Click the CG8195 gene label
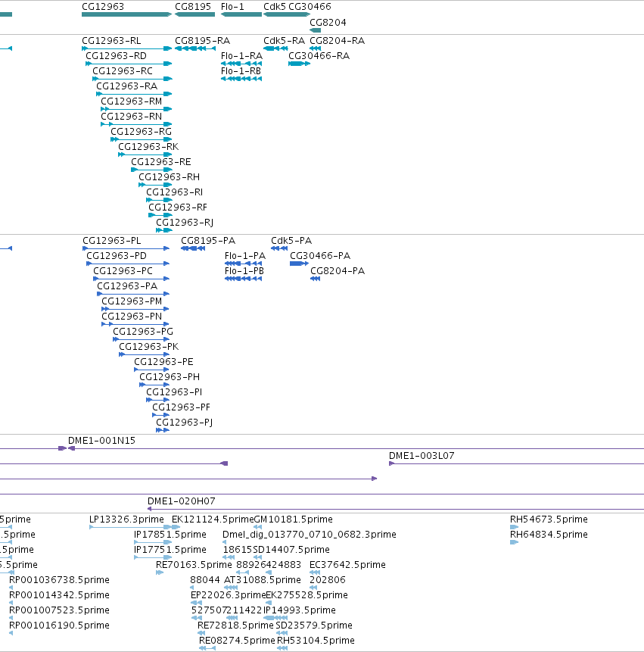 click(x=193, y=7)
